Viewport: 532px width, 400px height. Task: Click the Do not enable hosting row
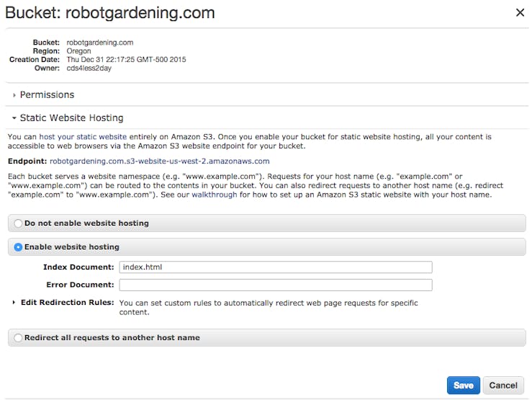(266, 223)
